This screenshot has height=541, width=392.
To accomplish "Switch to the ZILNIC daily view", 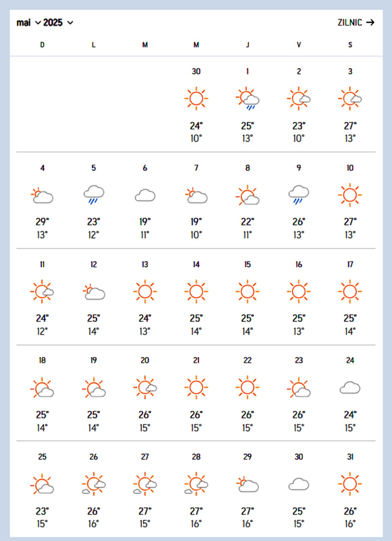I will click(350, 23).
